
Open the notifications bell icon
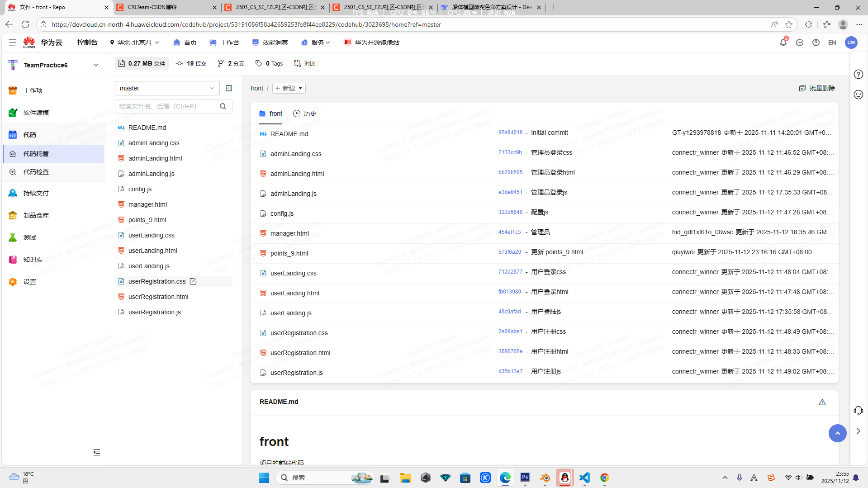pos(783,42)
